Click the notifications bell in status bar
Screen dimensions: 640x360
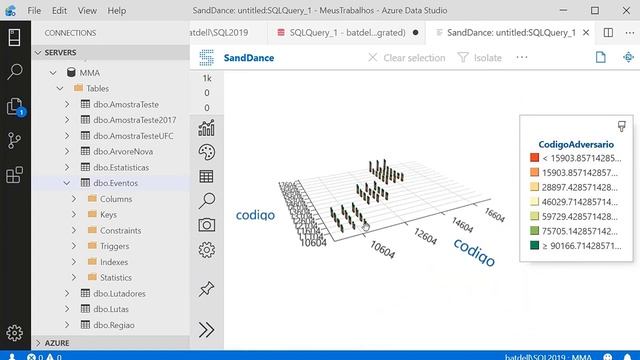[627, 357]
